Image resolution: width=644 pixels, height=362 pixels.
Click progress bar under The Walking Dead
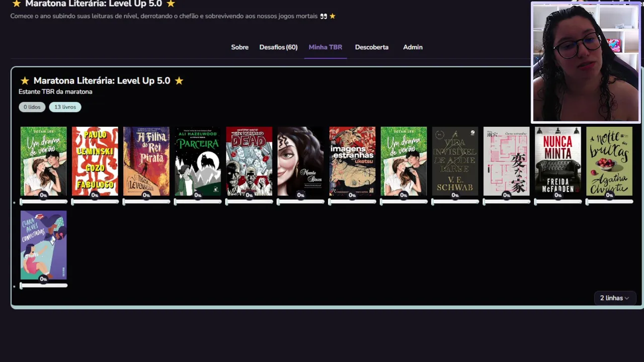click(x=249, y=202)
